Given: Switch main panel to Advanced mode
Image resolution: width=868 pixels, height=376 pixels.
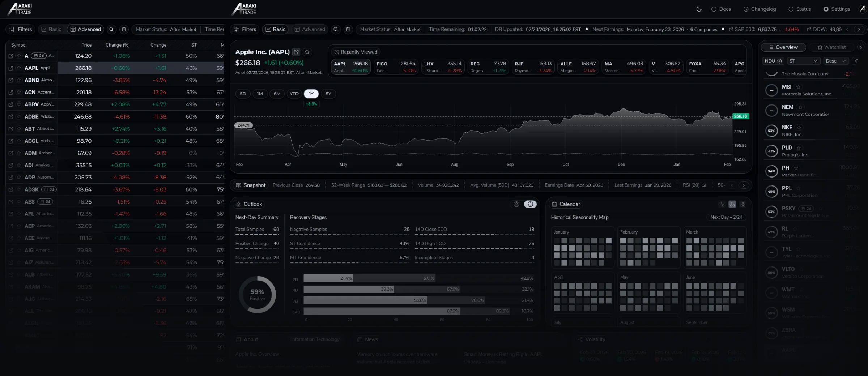Looking at the screenshot, I should pyautogui.click(x=310, y=29).
